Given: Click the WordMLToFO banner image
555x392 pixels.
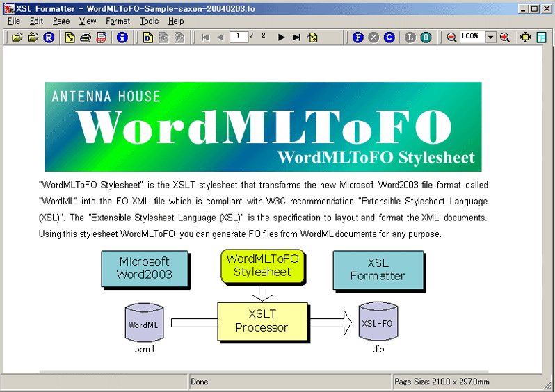Looking at the screenshot, I should point(263,126).
